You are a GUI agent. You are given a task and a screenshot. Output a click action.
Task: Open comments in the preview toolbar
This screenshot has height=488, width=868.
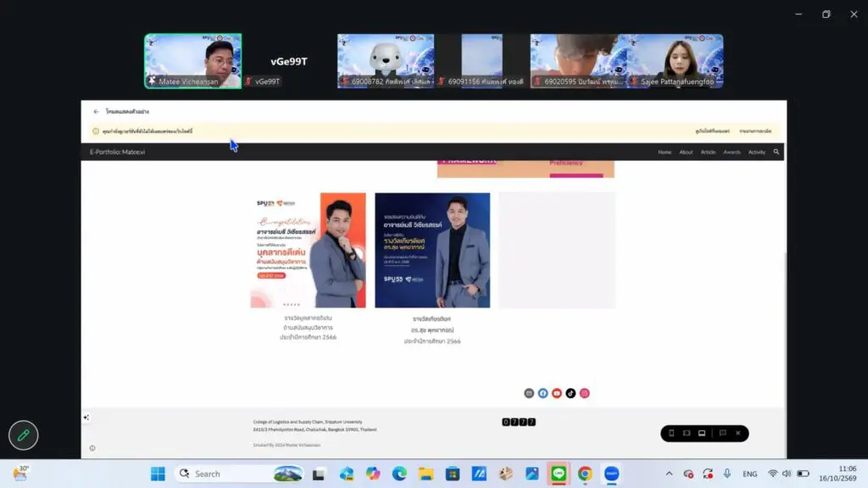coord(722,433)
